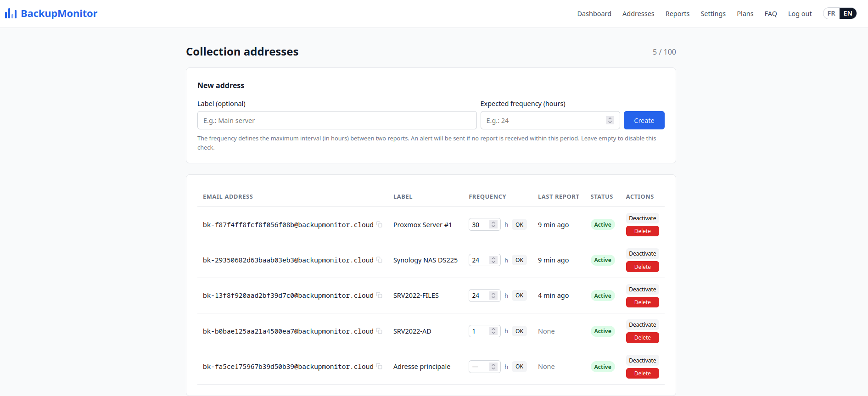868x396 pixels.
Task: Click the Active status badge for SRV2022-FILES
Action: coord(602,296)
